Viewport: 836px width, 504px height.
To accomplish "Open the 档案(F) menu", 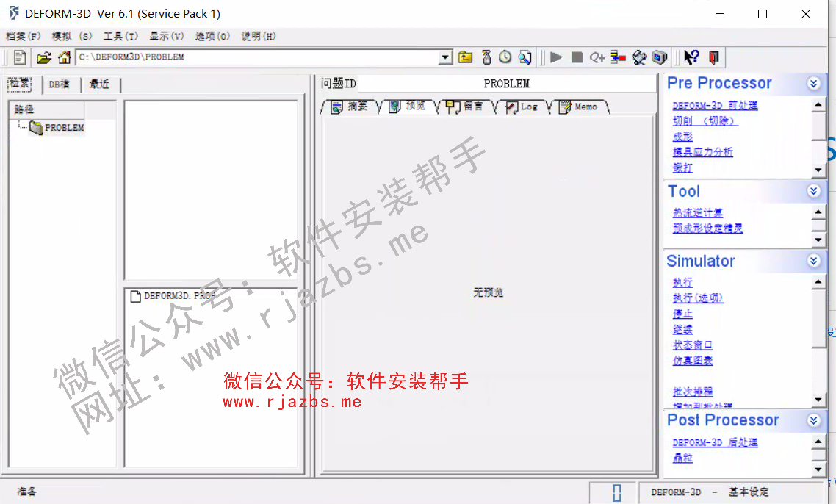I will 23,36.
